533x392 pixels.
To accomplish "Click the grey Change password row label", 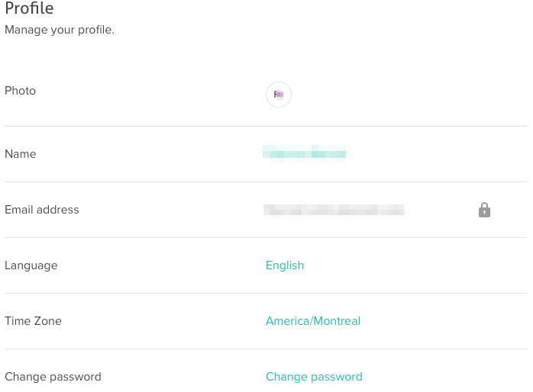I will tap(53, 377).
